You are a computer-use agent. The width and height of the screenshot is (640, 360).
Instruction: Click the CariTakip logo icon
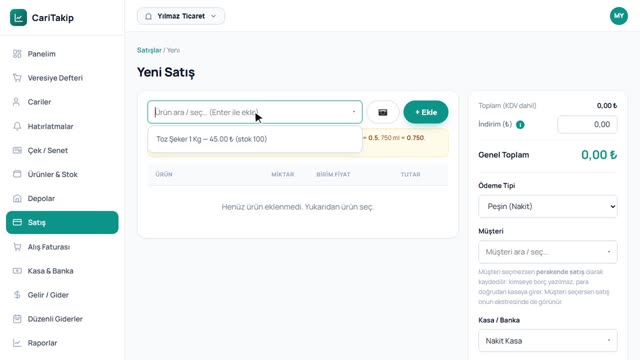click(18, 18)
